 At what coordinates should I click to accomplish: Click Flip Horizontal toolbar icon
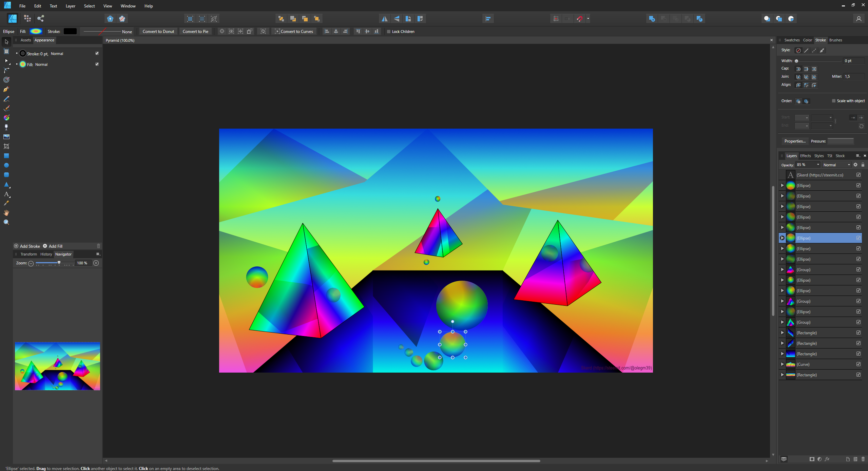(x=384, y=19)
